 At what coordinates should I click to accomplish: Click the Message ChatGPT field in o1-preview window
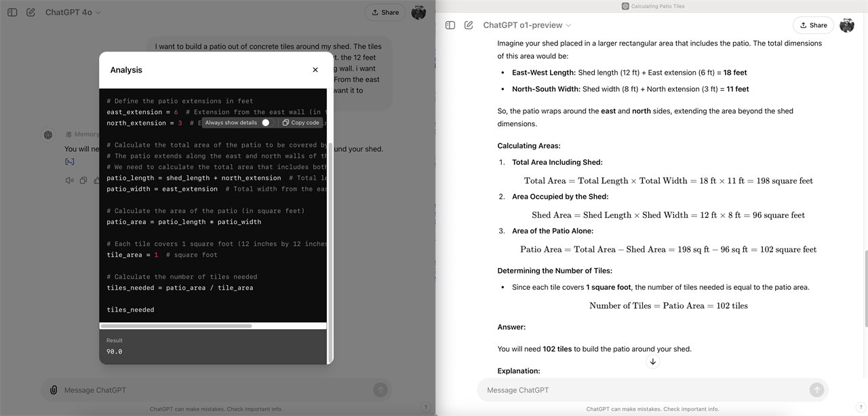point(646,390)
